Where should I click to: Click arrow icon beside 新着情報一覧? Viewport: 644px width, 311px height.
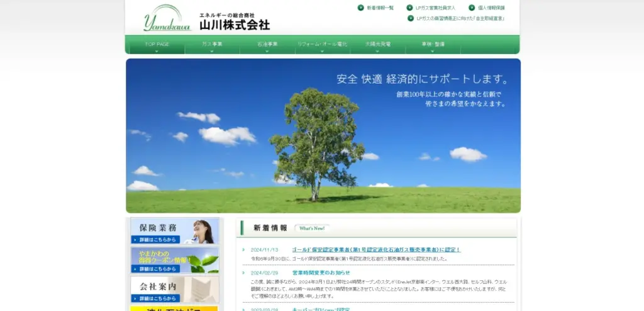361,8
